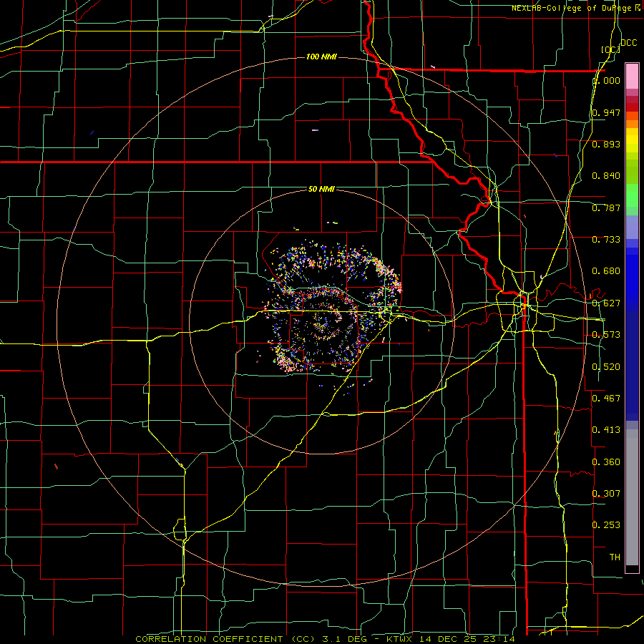Click the DCC label above the color scale
This screenshot has height=644, width=644.
pyautogui.click(x=629, y=43)
